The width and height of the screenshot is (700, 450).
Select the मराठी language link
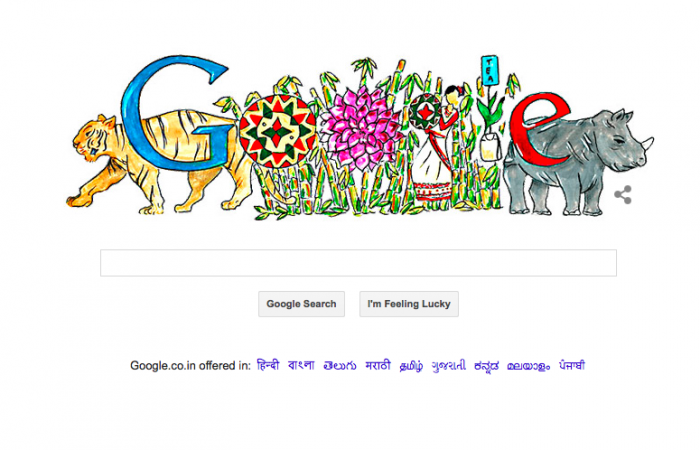click(x=378, y=366)
